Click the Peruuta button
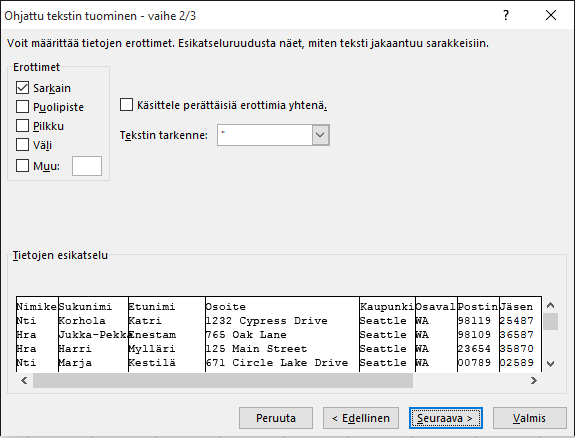 click(276, 418)
